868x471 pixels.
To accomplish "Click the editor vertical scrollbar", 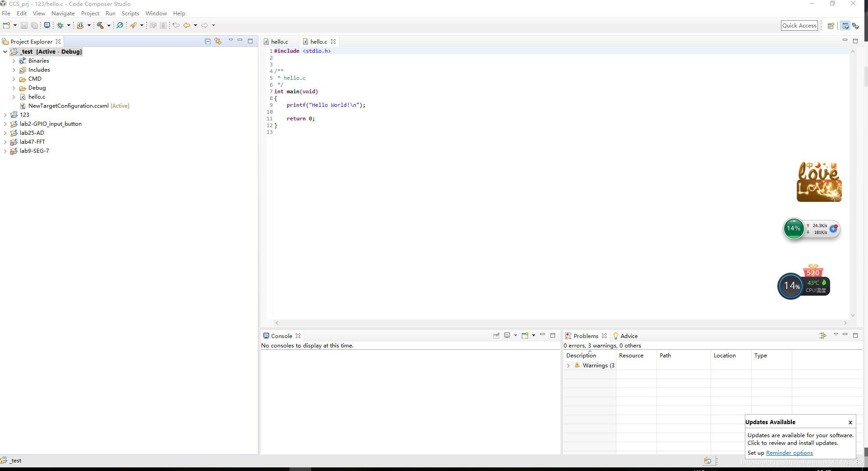I will (853, 183).
